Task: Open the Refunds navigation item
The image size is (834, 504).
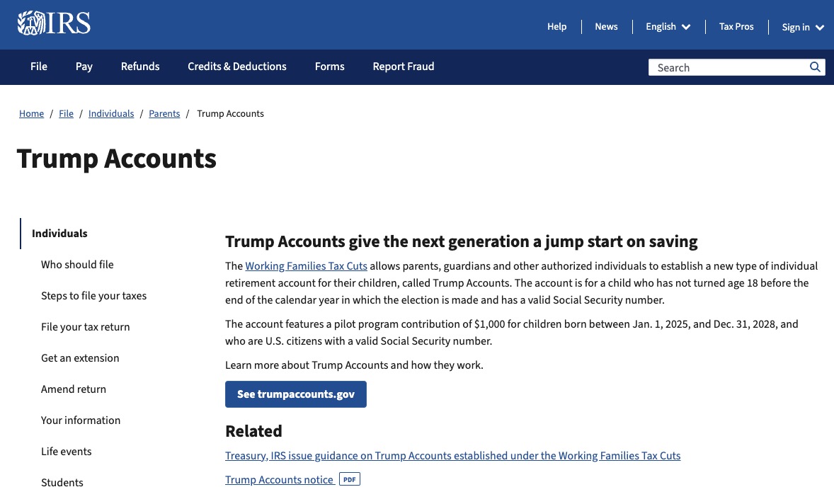Action: [140, 67]
